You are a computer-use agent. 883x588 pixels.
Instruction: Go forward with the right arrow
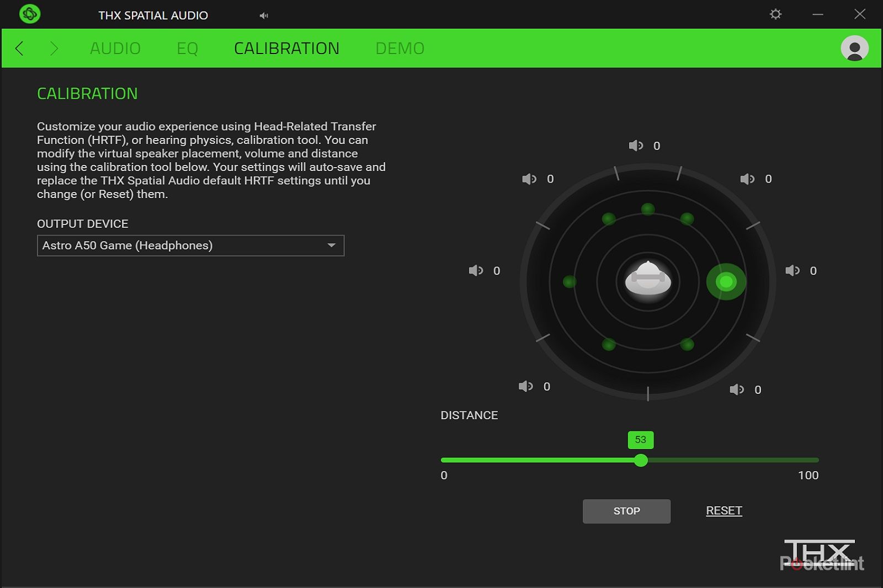point(54,49)
